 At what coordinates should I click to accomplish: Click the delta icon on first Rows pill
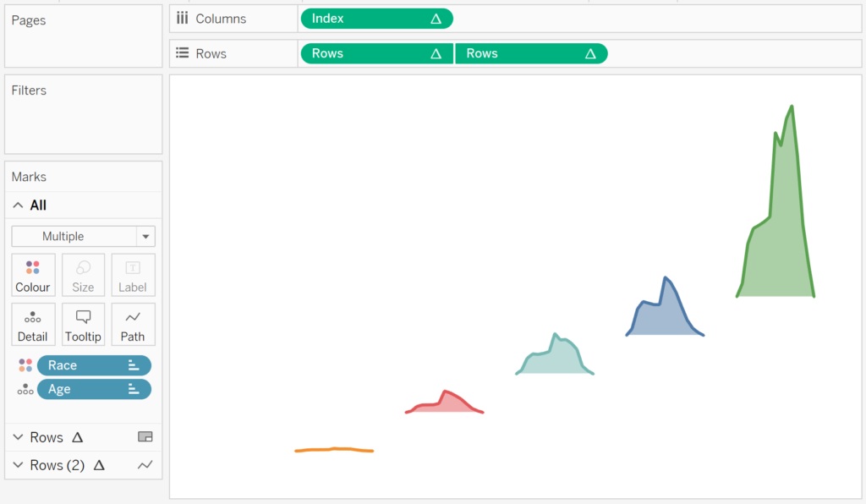[436, 53]
